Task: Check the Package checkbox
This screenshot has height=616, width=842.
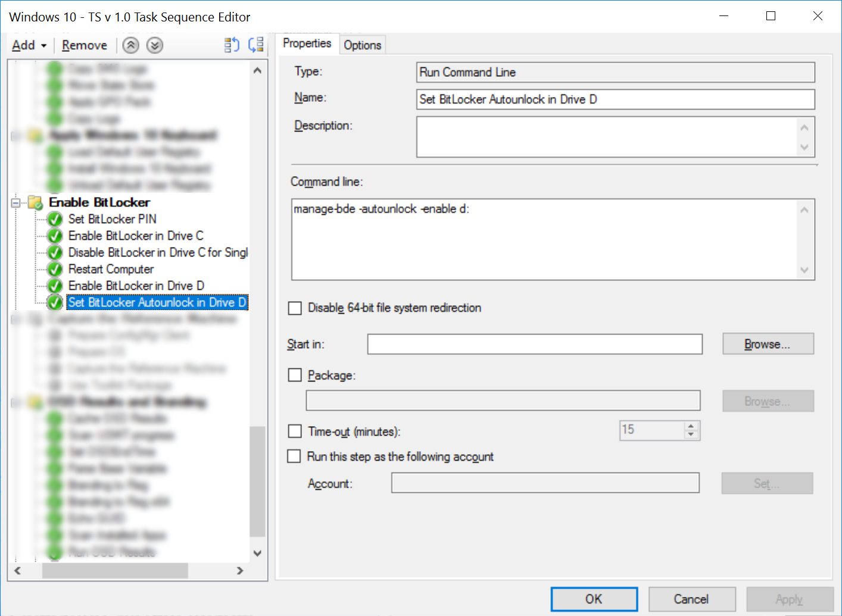Action: 295,375
